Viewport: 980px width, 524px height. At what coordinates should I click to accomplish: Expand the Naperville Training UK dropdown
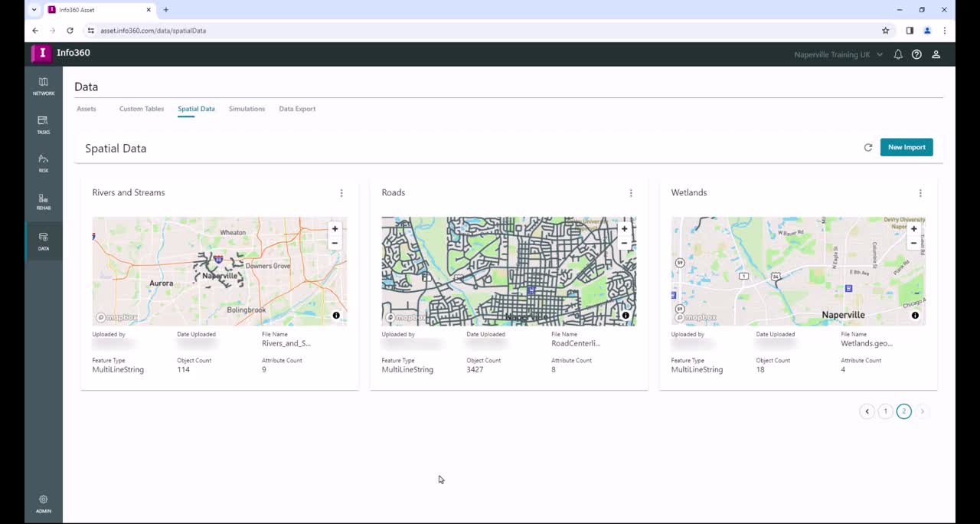pos(838,54)
